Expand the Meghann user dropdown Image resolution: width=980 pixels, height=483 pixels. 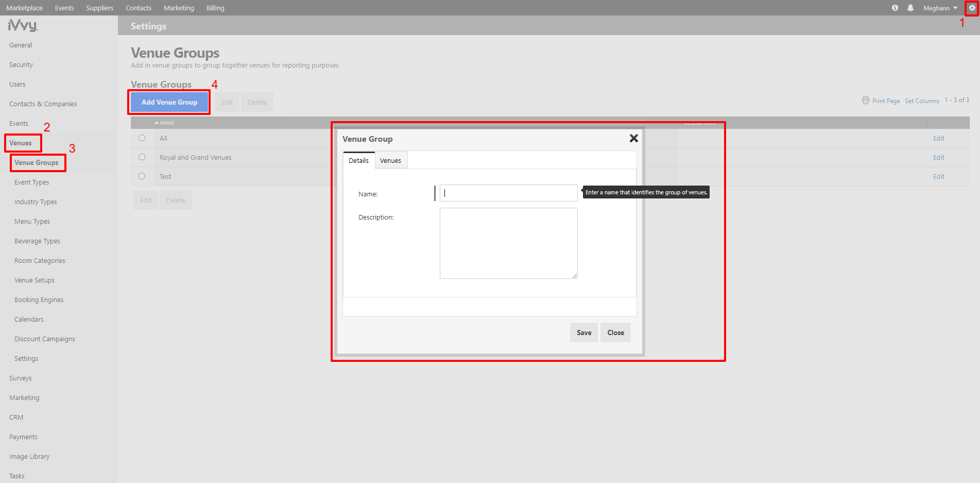[940, 8]
